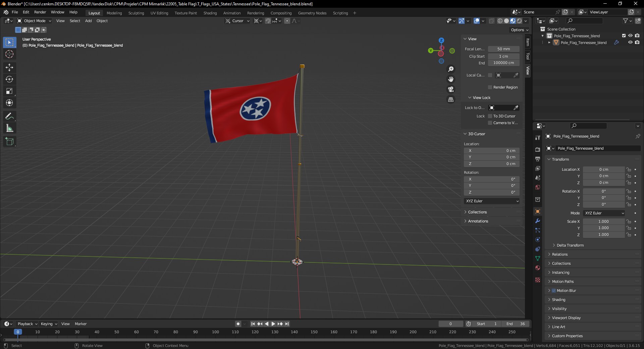Click the Options button in viewport header

pos(519,30)
